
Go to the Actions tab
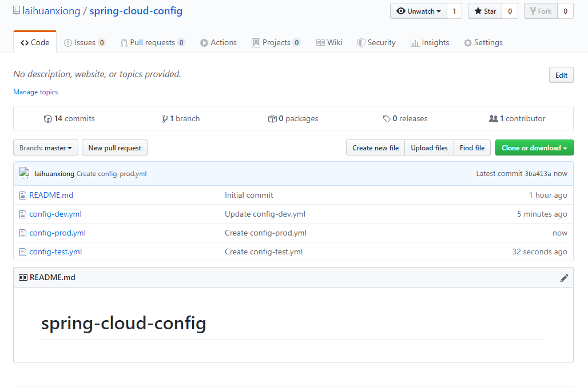(x=218, y=43)
